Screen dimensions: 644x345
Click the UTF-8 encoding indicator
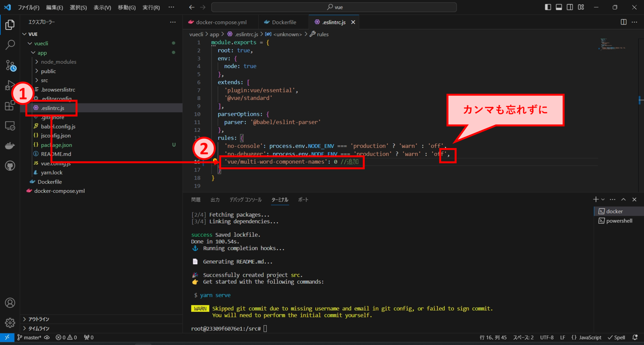(x=547, y=337)
